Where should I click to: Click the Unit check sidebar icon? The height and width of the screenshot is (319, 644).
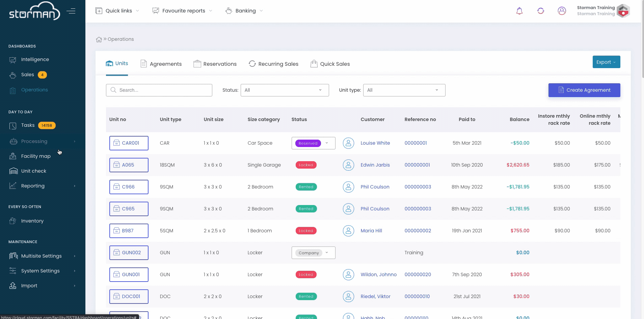(x=13, y=171)
